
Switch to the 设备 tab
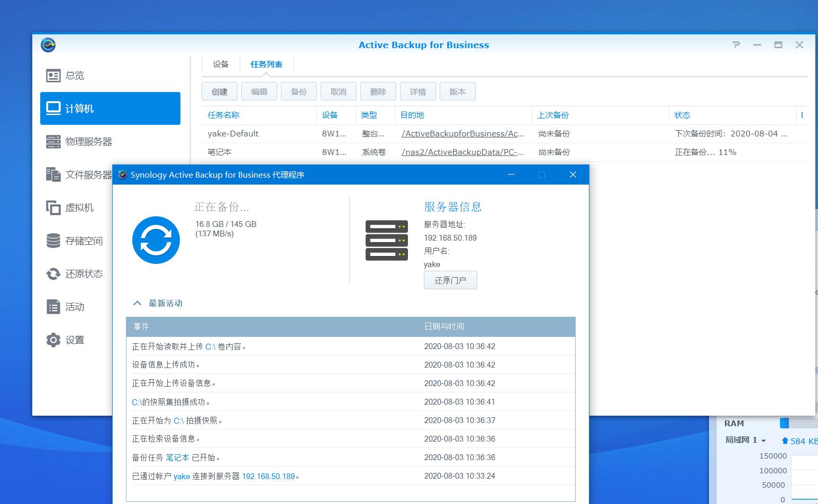(x=221, y=64)
